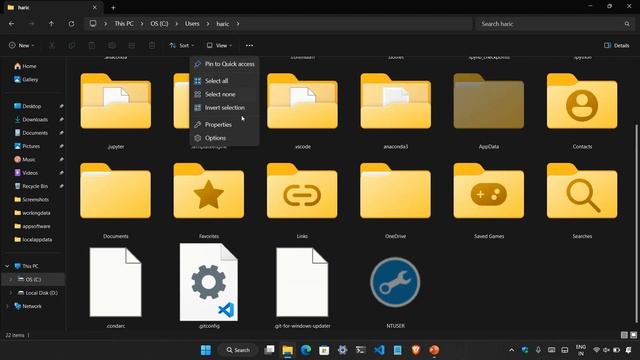
Task: Open the See more ellipsis menu
Action: (x=249, y=45)
